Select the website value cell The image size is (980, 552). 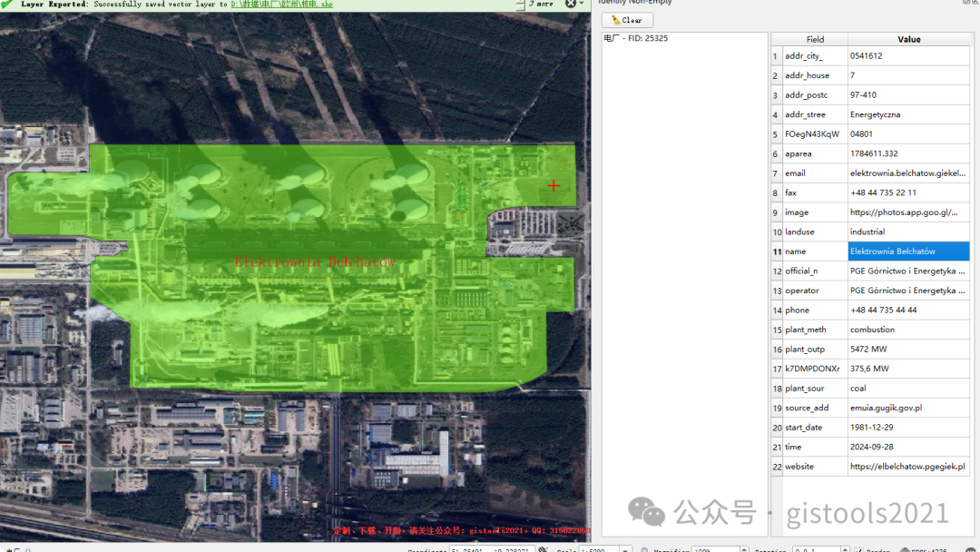[908, 467]
